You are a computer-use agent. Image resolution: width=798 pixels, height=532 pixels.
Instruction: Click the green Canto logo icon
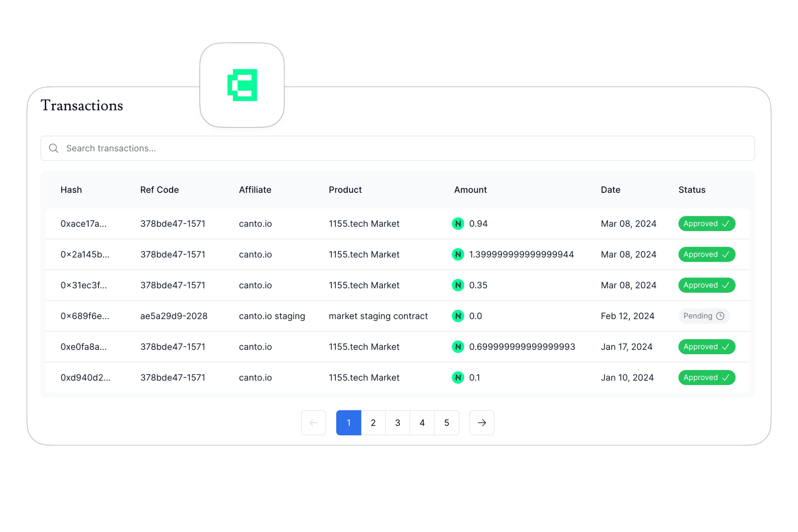click(x=242, y=85)
